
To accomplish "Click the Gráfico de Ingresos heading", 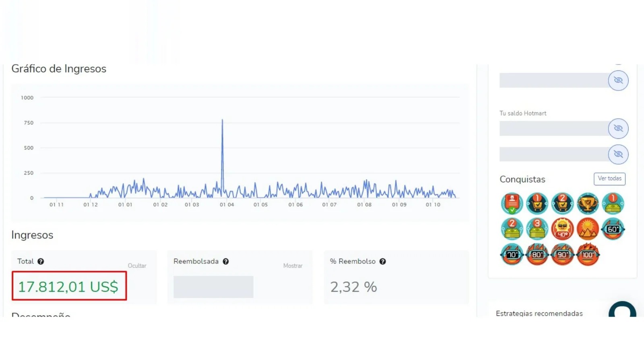I will pyautogui.click(x=59, y=69).
